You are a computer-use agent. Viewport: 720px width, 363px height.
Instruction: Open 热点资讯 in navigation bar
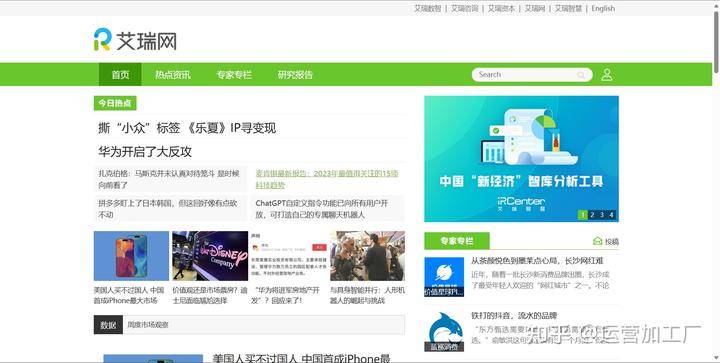[x=173, y=75]
